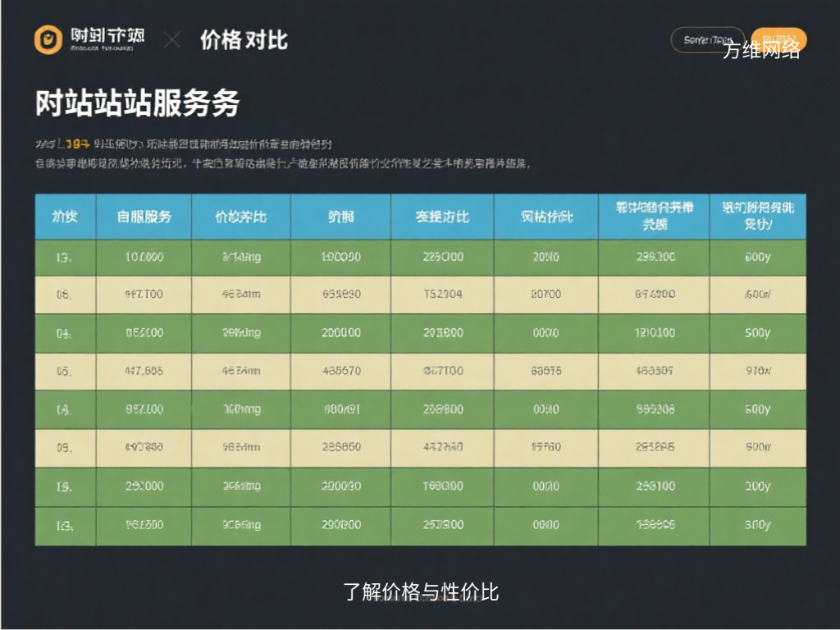This screenshot has height=630, width=840.
Task: Click the 自服服务 column header
Action: tap(144, 216)
